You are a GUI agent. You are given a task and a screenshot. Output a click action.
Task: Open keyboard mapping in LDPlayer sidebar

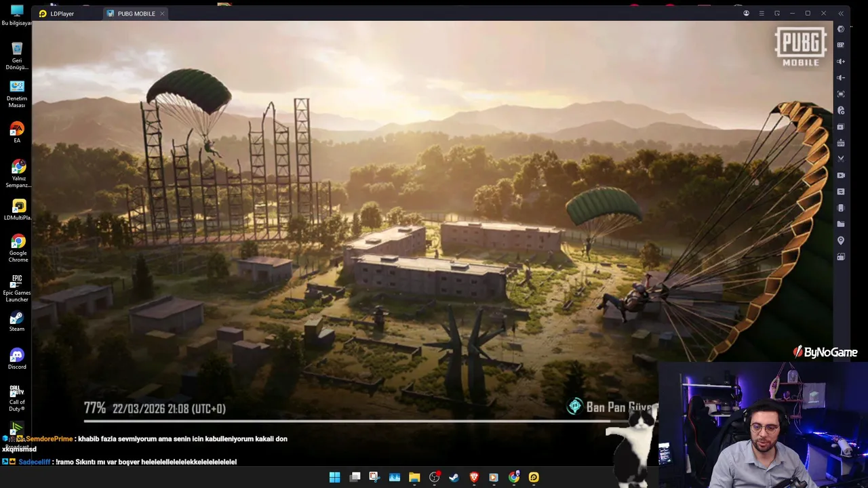pyautogui.click(x=841, y=45)
